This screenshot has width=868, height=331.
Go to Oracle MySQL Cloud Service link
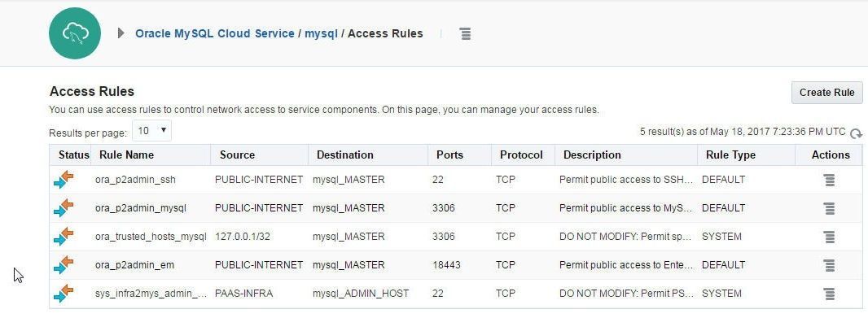tap(215, 33)
